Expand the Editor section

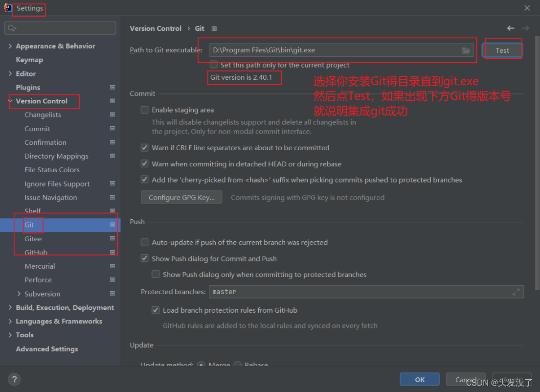(10, 74)
